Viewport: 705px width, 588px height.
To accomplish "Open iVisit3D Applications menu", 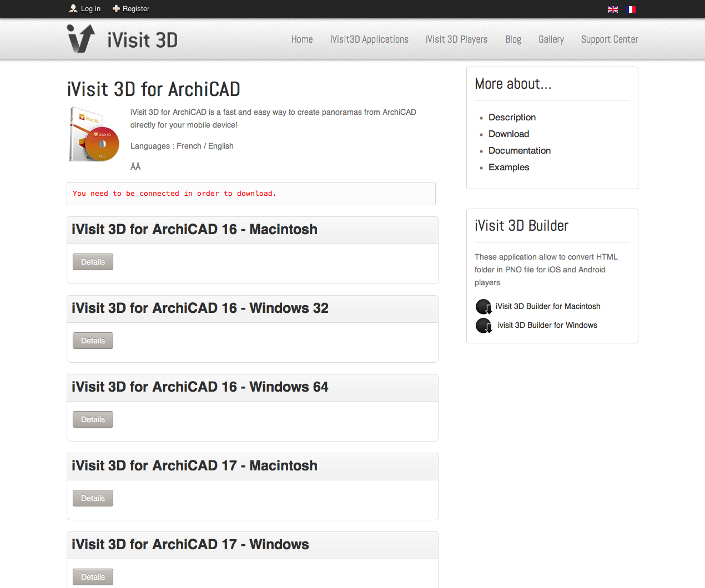I will [369, 39].
